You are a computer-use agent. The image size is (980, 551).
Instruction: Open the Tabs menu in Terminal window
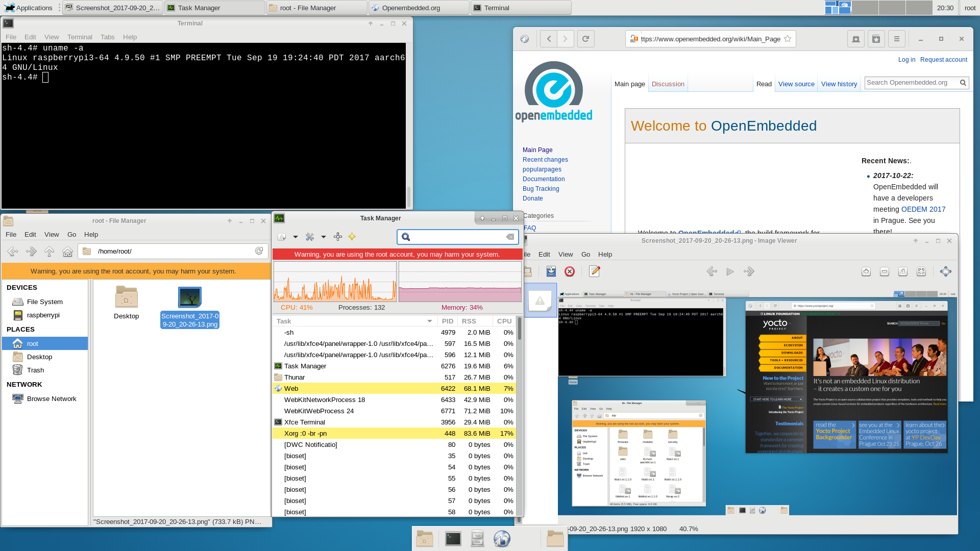click(108, 37)
